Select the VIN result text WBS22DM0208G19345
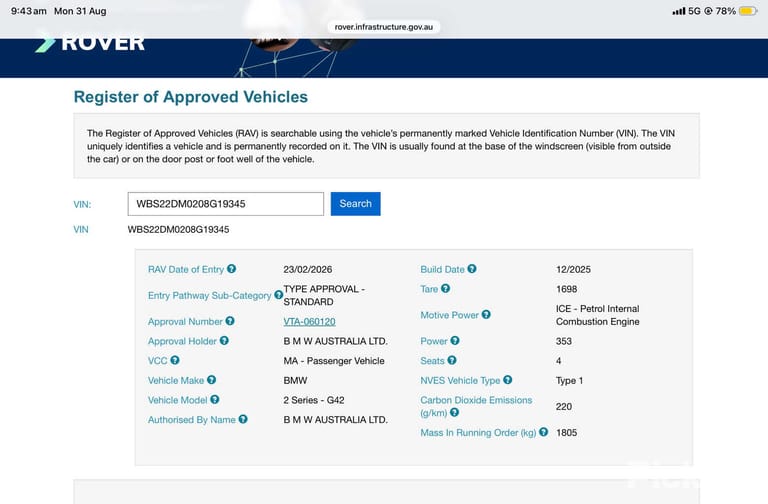This screenshot has width=768, height=504. [x=178, y=230]
